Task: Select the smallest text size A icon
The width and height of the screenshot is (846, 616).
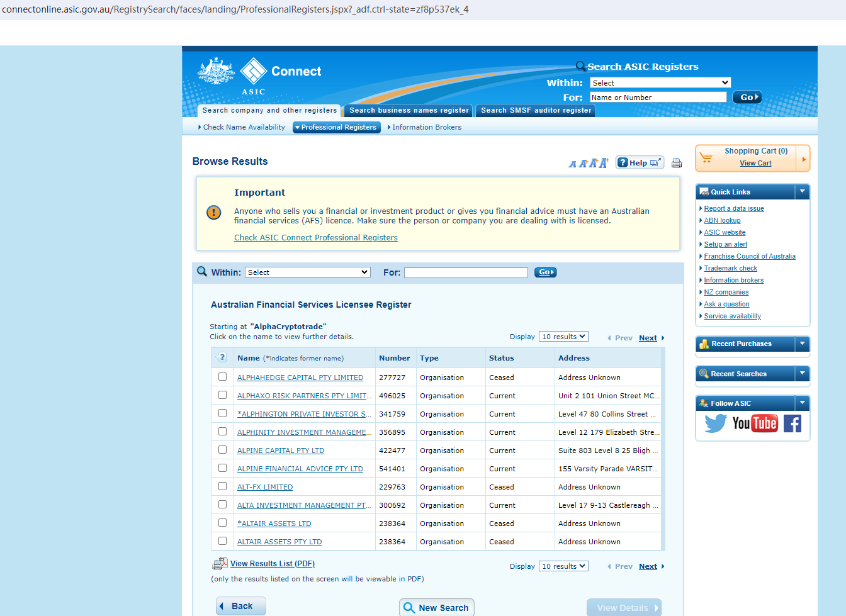Action: point(572,164)
